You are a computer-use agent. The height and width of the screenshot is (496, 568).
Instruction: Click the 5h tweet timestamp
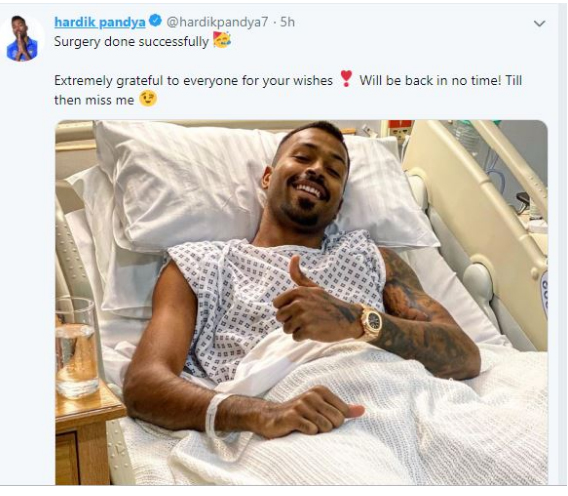(x=288, y=22)
